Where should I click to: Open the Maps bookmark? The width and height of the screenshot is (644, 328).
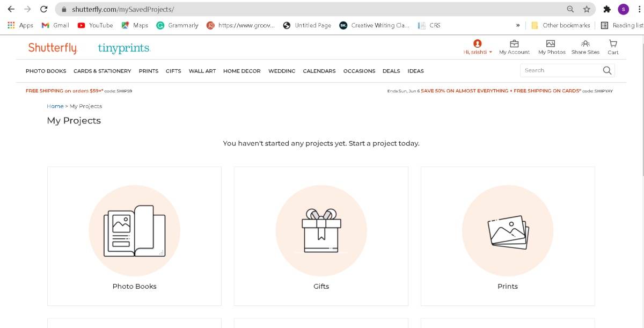tap(135, 25)
